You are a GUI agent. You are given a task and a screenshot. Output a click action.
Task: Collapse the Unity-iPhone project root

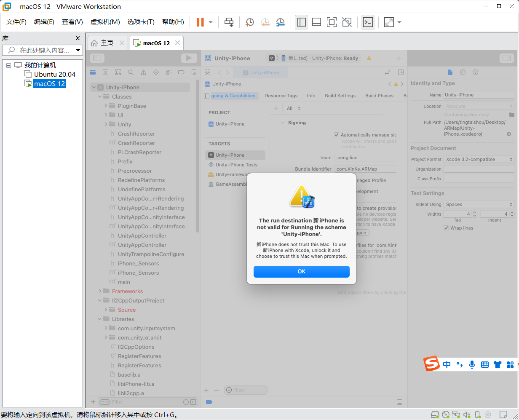94,87
